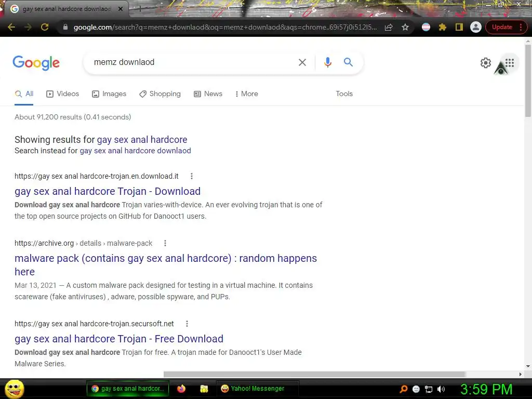Open options menu for the download.it result
The image size is (532, 399).
pos(192,176)
